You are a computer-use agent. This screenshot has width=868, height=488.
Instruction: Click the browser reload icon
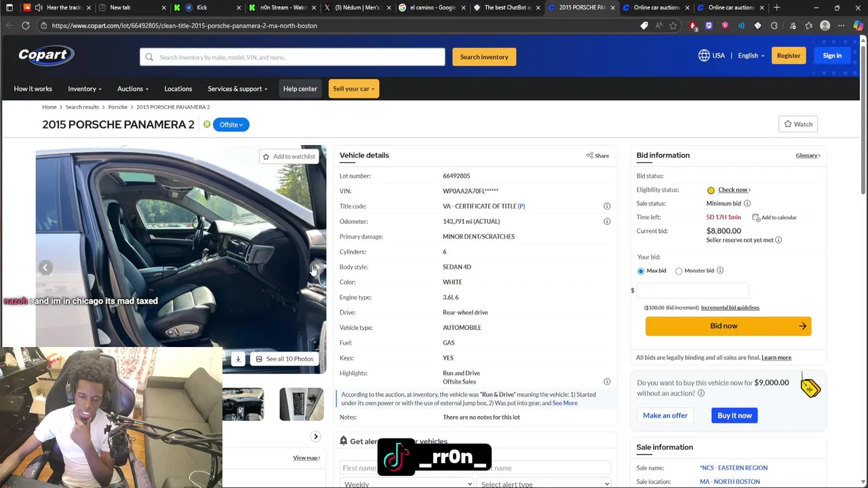26,26
